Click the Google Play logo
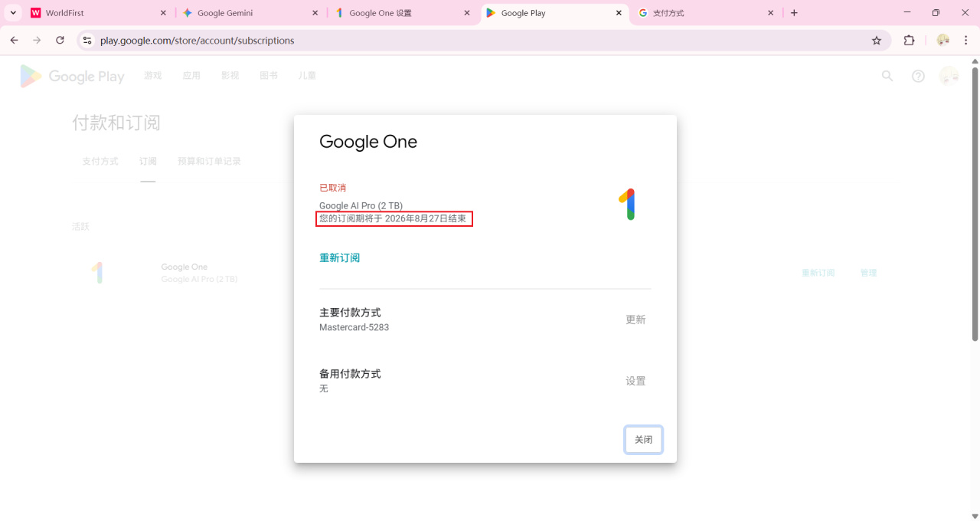This screenshot has width=980, height=521. pos(72,76)
